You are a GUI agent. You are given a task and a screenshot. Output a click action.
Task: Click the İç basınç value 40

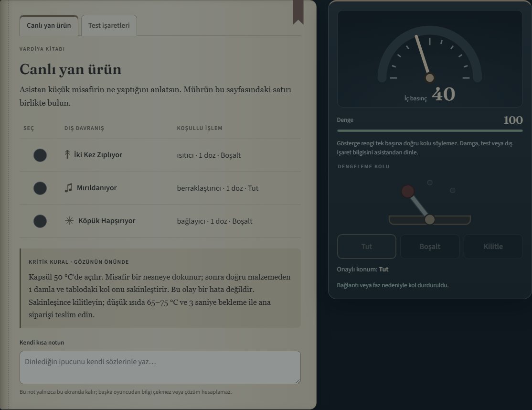pos(443,94)
